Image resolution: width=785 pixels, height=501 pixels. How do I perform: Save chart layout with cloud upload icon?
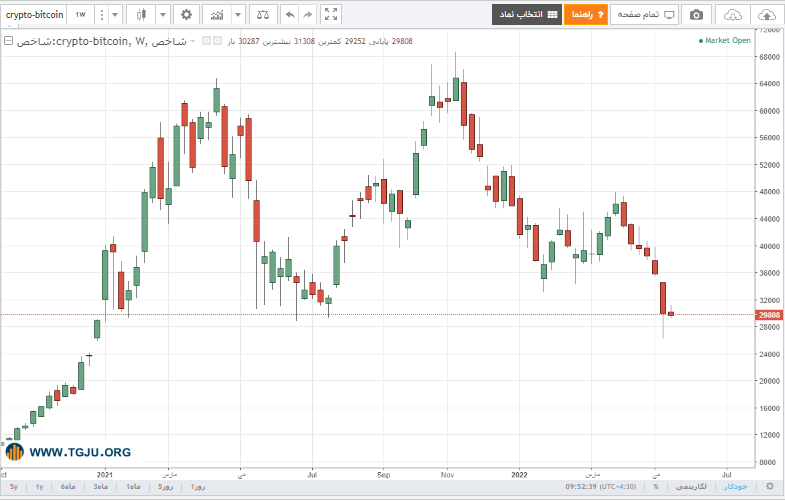[766, 15]
